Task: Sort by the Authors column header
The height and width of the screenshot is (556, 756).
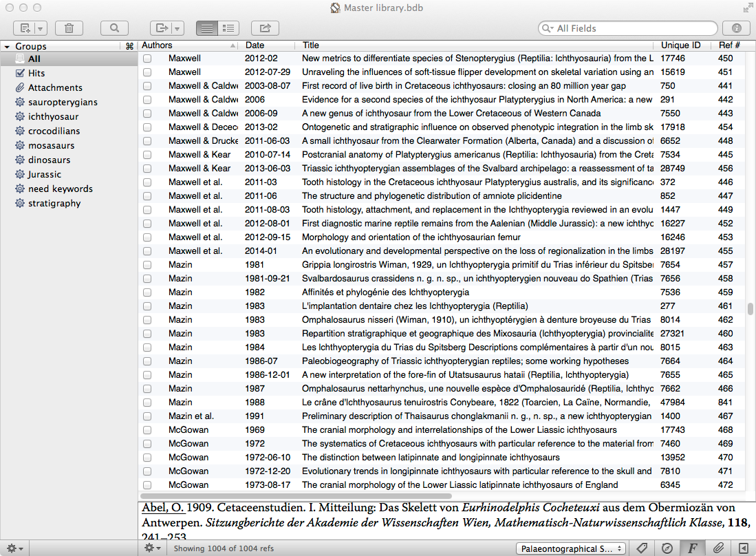Action: point(189,45)
